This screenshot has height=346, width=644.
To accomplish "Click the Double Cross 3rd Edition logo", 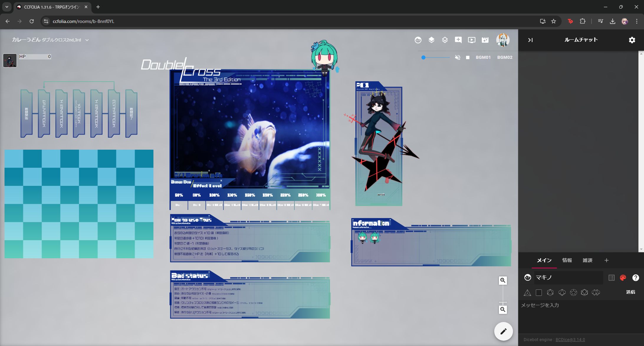I will [191, 71].
